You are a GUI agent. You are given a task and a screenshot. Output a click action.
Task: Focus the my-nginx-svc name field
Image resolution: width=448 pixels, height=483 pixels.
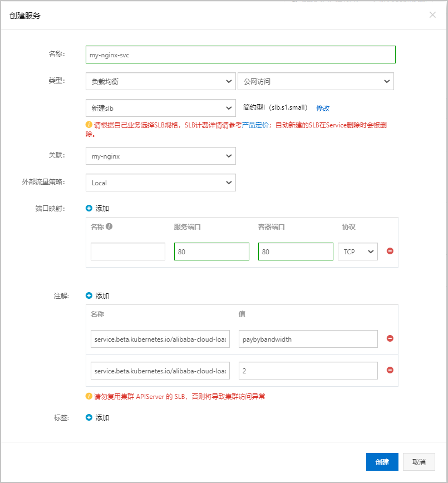pyautogui.click(x=240, y=55)
